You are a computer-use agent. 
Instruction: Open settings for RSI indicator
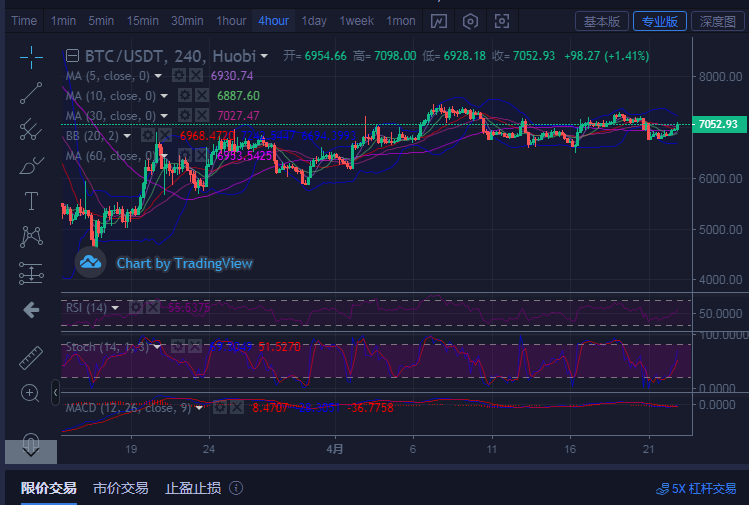(x=136, y=307)
